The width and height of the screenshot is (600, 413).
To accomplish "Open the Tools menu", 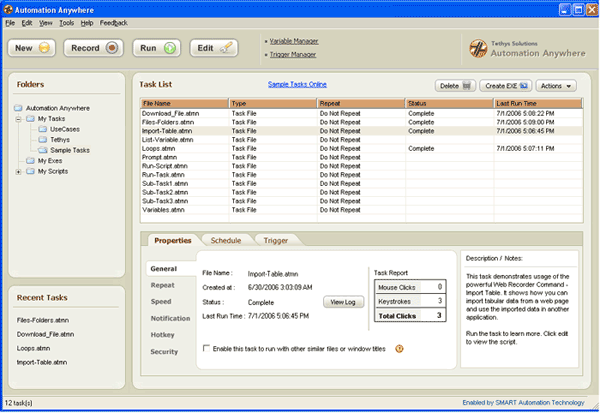I will [66, 21].
